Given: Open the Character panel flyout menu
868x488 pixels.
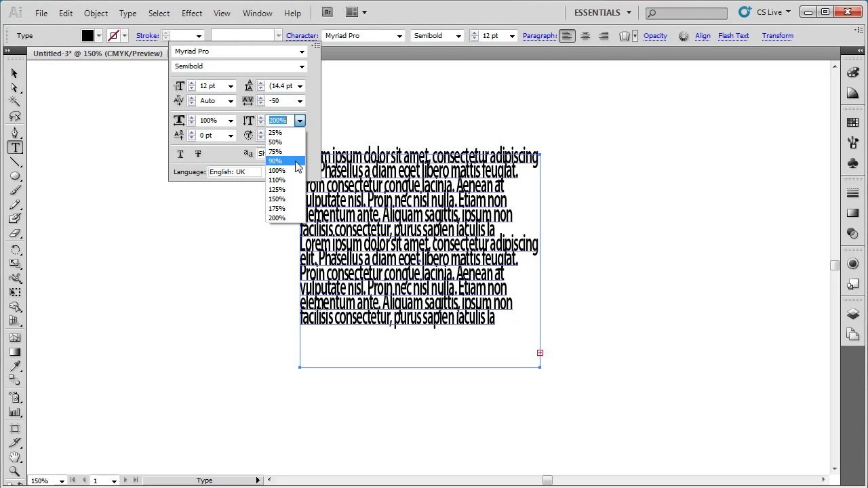Looking at the screenshot, I should point(316,45).
